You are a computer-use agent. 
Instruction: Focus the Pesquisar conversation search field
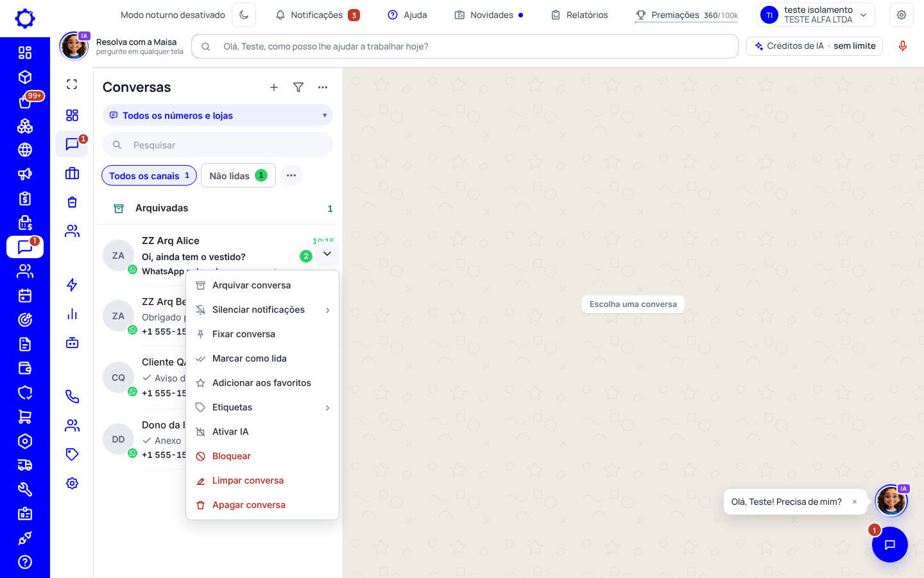[218, 145]
